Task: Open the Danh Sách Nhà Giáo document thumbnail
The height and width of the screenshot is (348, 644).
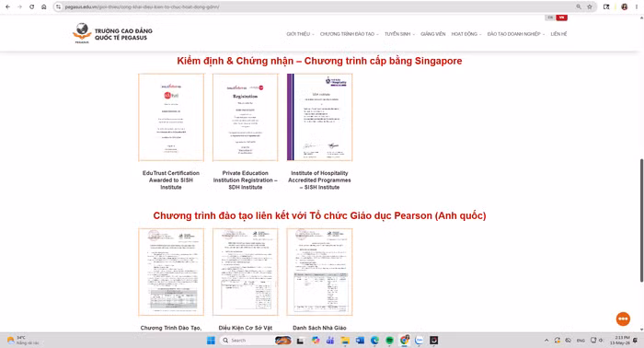Action: [319, 272]
